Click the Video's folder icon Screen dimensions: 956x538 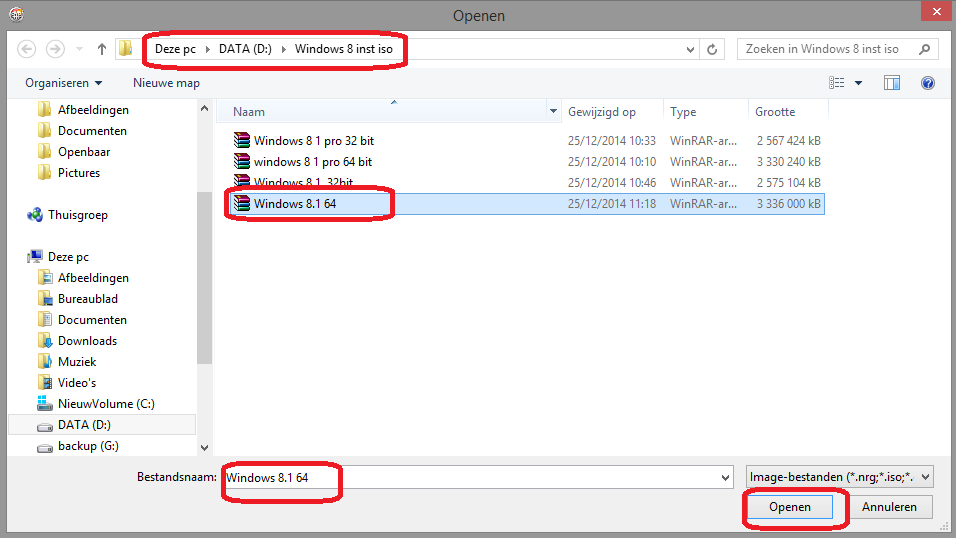point(45,382)
